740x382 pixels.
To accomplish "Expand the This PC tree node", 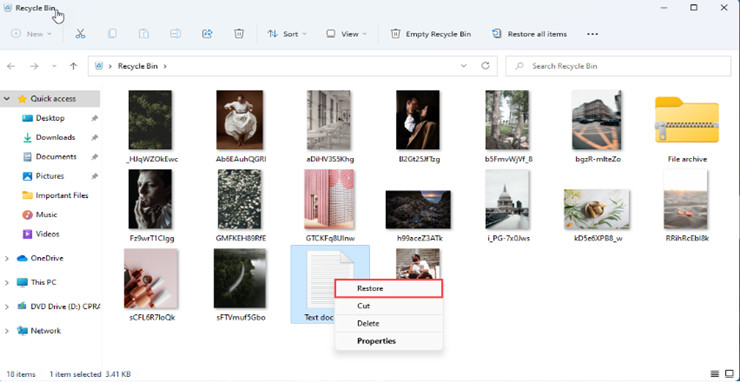I will (x=7, y=282).
